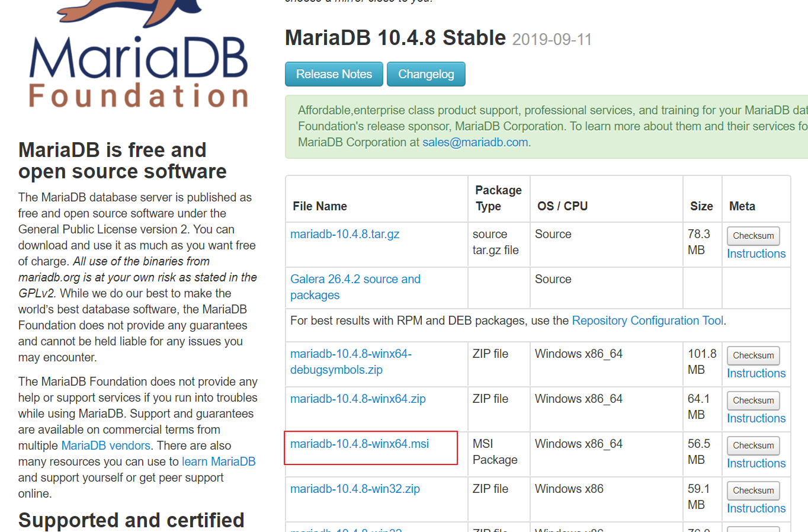Screen dimensions: 808x532
Task: Download mariadb-10.4.8-winx64.msi package
Action: [360, 444]
